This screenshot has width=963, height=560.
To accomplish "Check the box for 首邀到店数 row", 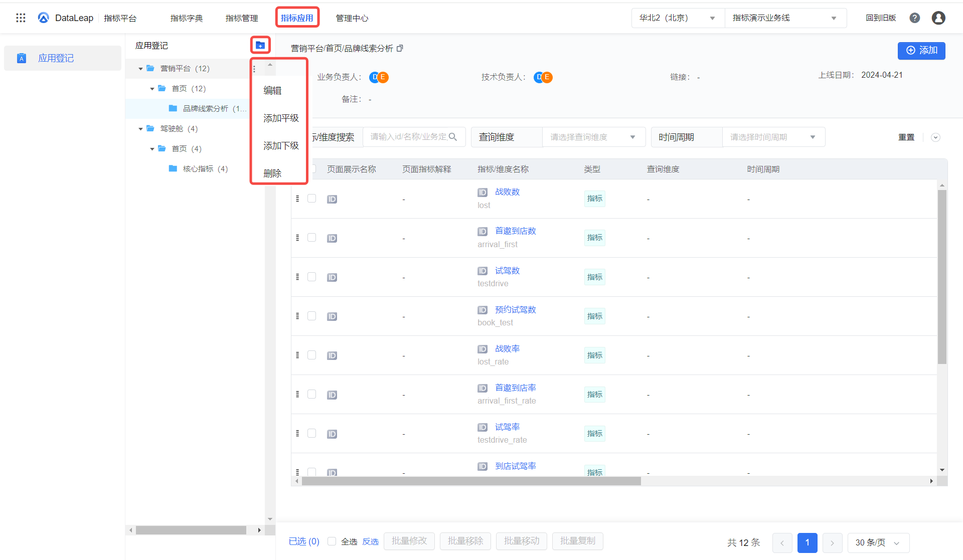I will (311, 238).
